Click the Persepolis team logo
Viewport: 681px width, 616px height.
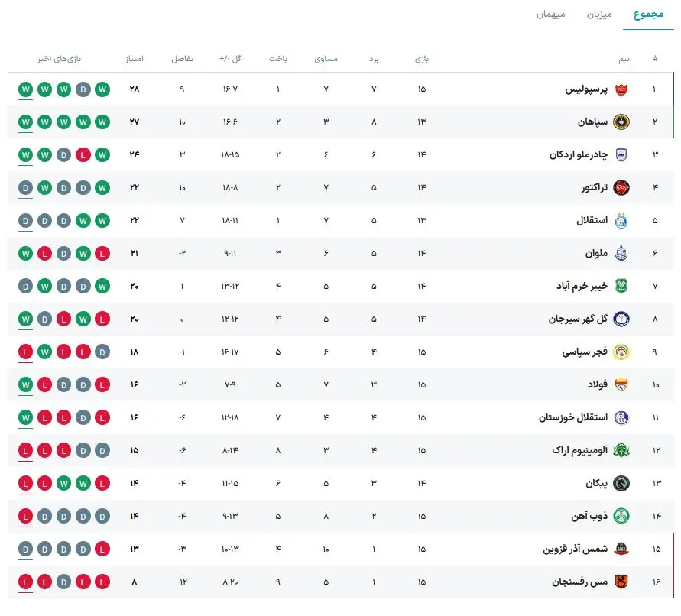pos(621,89)
